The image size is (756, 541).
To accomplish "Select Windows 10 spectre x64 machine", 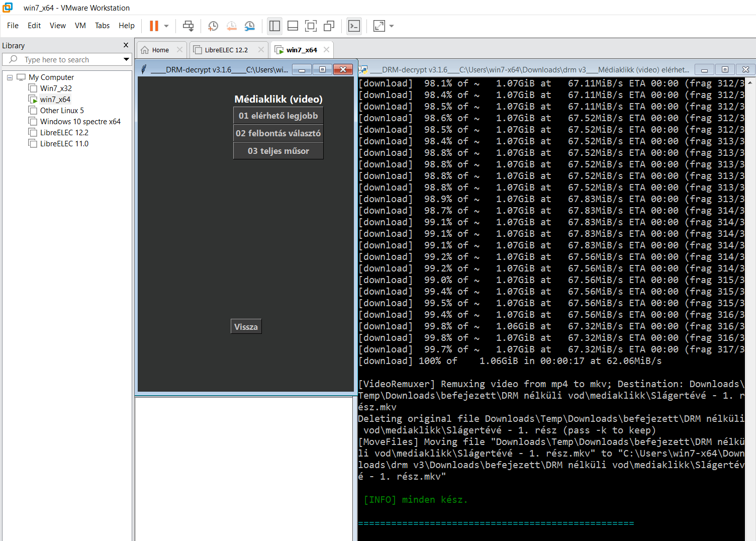I will pos(80,122).
